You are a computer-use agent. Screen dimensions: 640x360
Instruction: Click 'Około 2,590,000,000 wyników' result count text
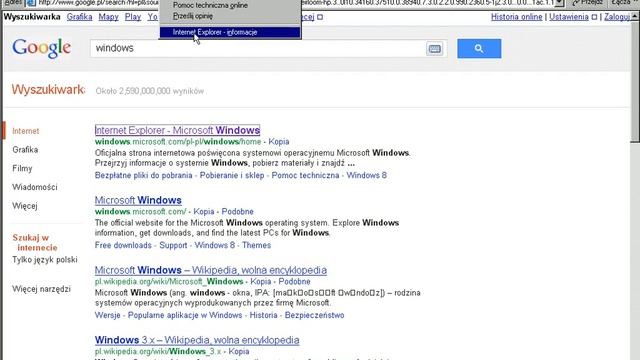150,91
